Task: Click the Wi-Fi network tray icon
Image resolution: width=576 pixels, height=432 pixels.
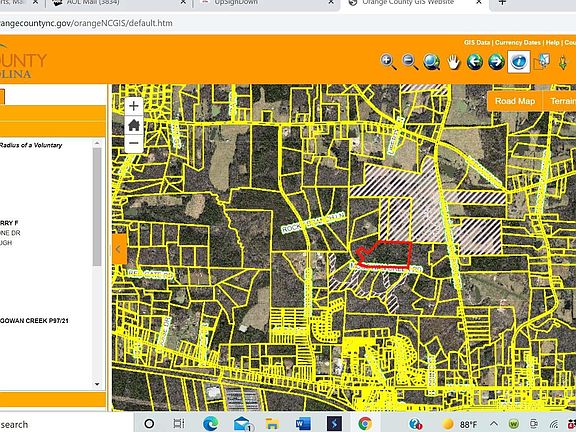Action: pos(554,424)
